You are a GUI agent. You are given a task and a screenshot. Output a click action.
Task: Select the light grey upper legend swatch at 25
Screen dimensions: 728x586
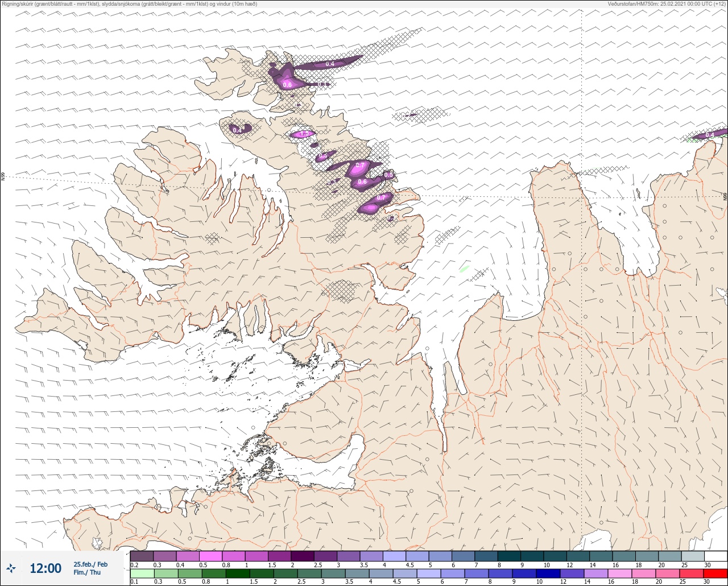point(693,556)
